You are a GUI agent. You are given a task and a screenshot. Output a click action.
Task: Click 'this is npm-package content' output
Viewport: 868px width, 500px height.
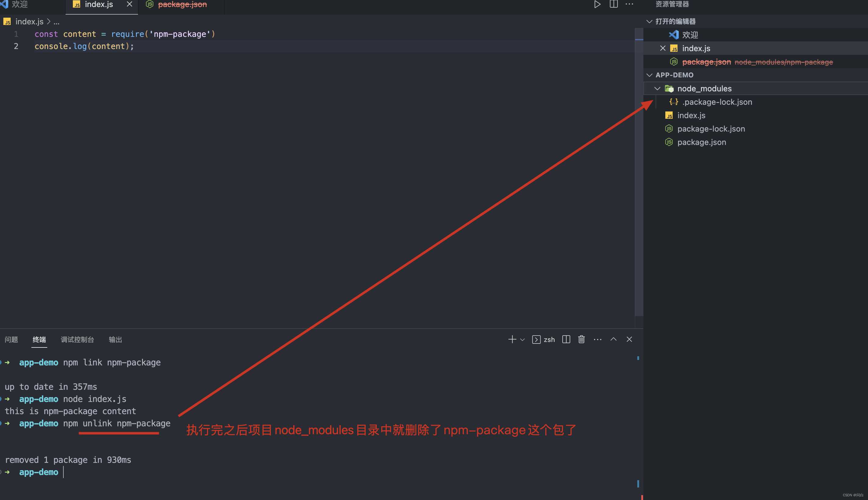pyautogui.click(x=70, y=411)
